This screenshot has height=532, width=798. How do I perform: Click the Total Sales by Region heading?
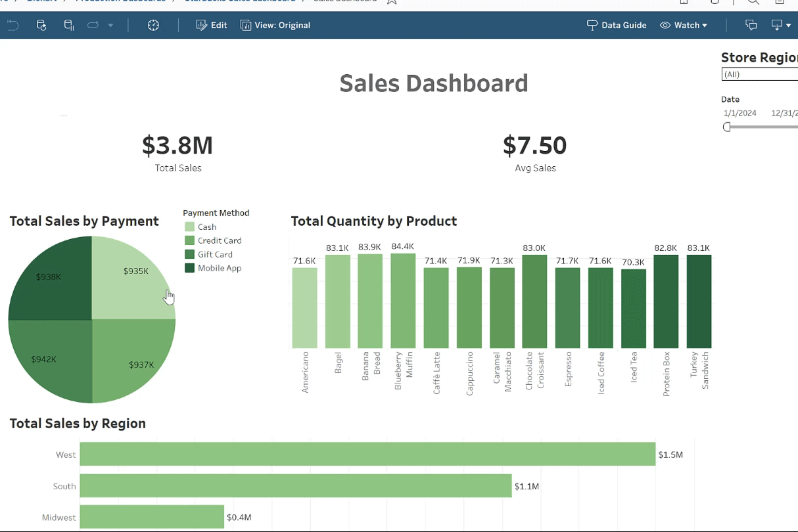[78, 424]
